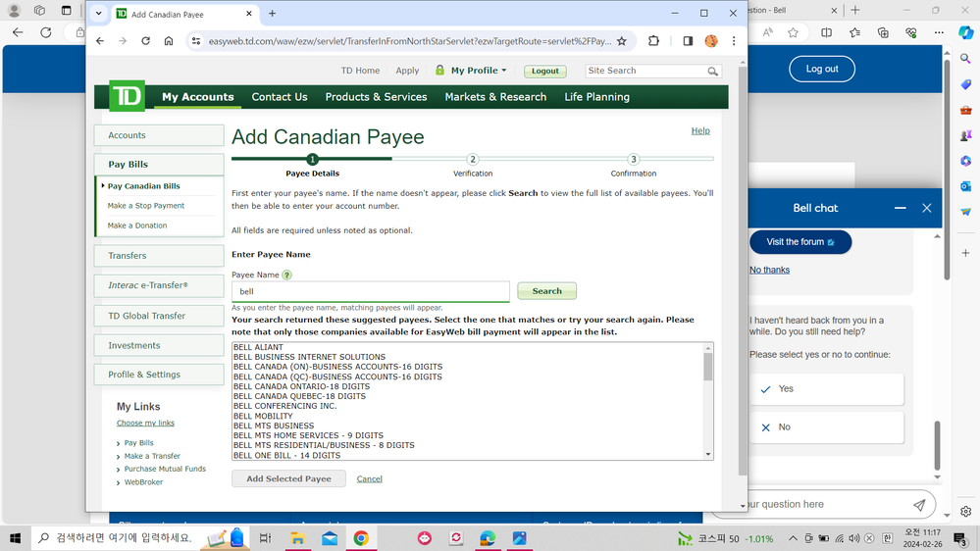
Task: Click the Site Search magnifier icon
Action: coord(713,72)
